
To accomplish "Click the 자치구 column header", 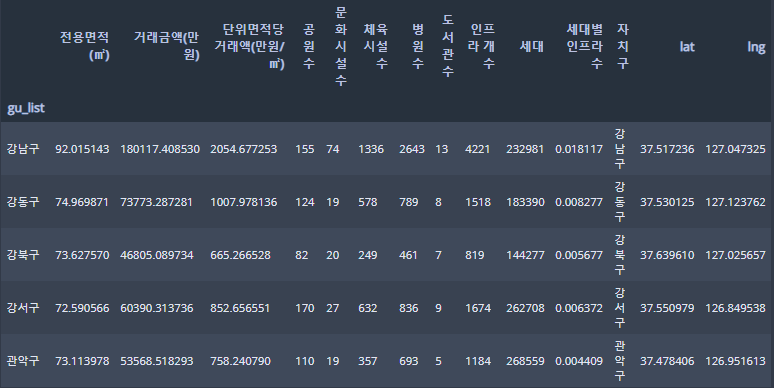I will (622, 46).
